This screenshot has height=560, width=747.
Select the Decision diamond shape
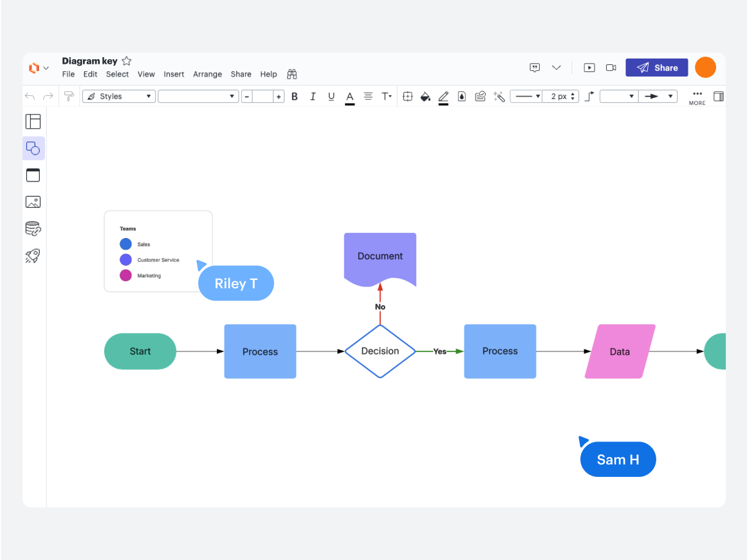coord(380,351)
